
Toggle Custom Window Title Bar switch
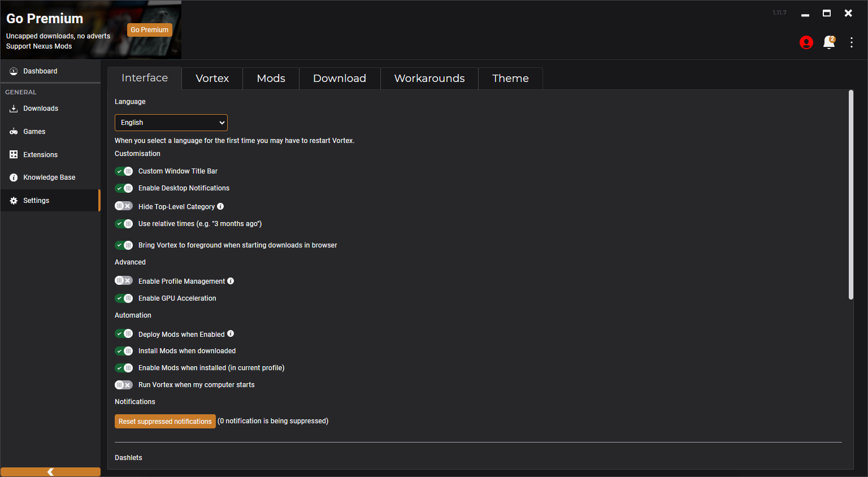124,171
